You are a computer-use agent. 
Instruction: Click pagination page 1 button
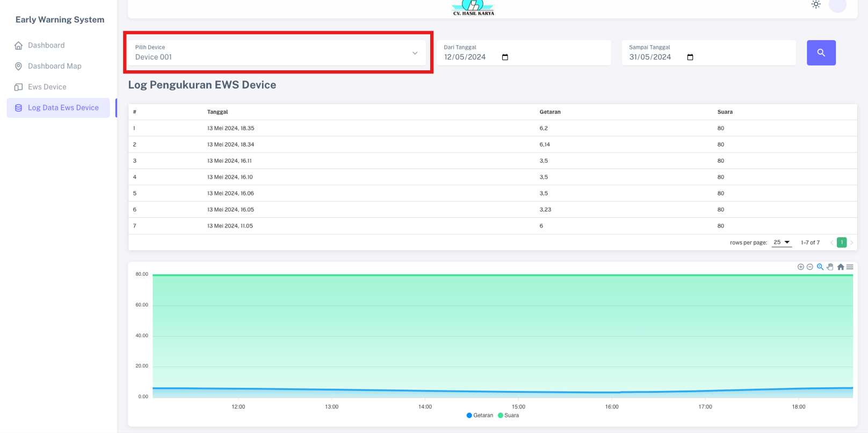[x=842, y=243]
